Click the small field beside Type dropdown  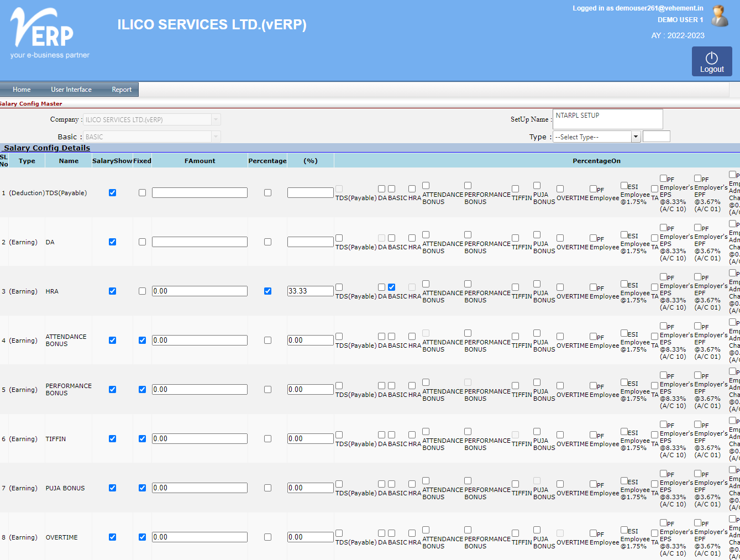point(657,137)
